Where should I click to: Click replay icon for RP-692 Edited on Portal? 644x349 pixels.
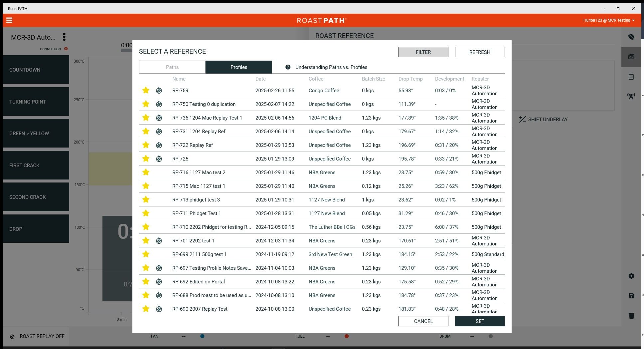[159, 282]
